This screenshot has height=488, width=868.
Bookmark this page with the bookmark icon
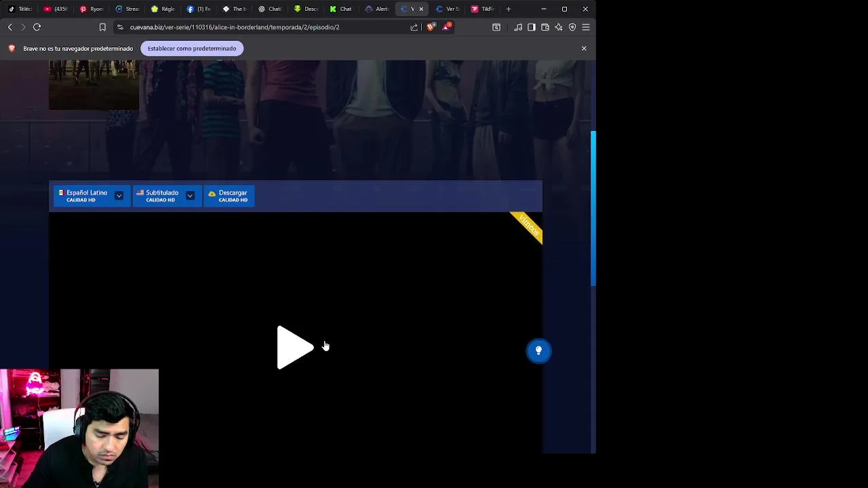[102, 27]
